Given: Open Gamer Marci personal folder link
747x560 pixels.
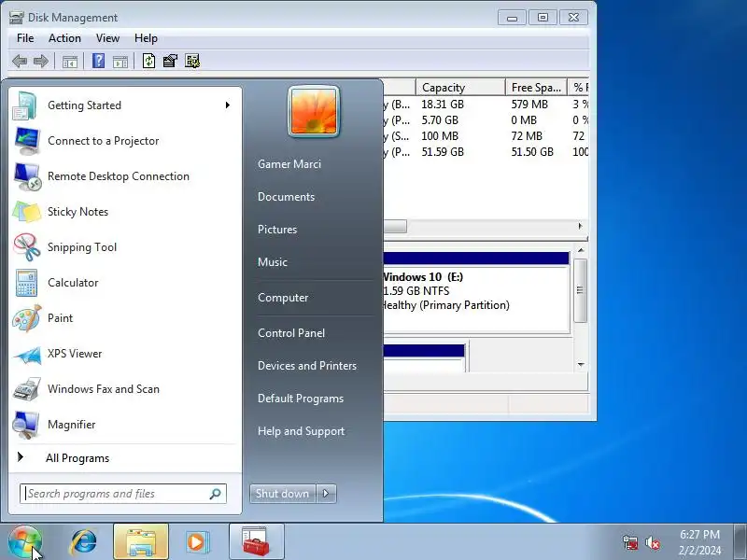Looking at the screenshot, I should [289, 164].
